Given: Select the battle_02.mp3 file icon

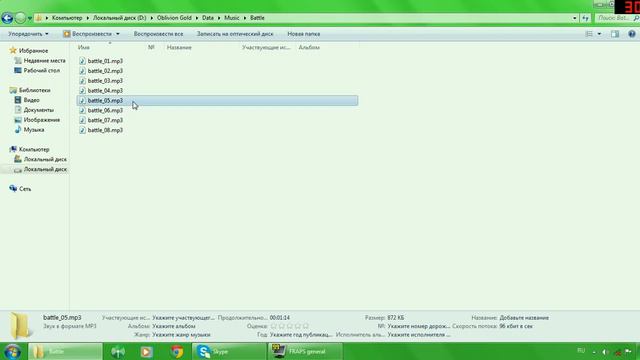Looking at the screenshot, I should [82, 71].
